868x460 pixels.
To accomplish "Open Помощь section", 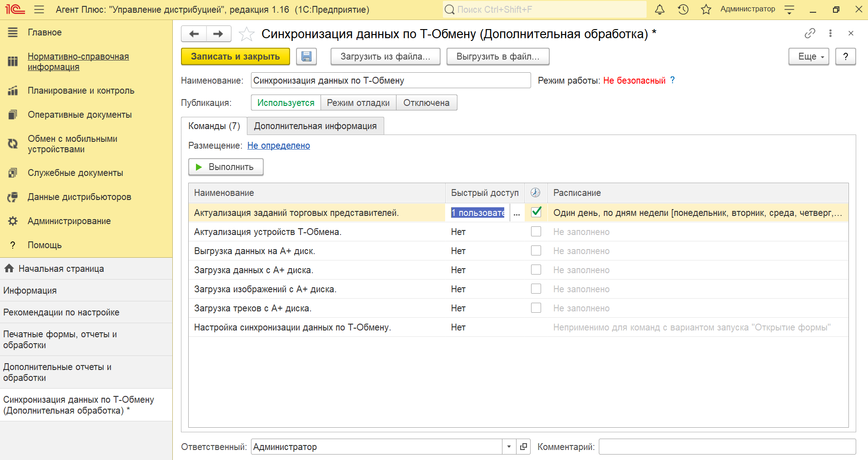I will 45,245.
